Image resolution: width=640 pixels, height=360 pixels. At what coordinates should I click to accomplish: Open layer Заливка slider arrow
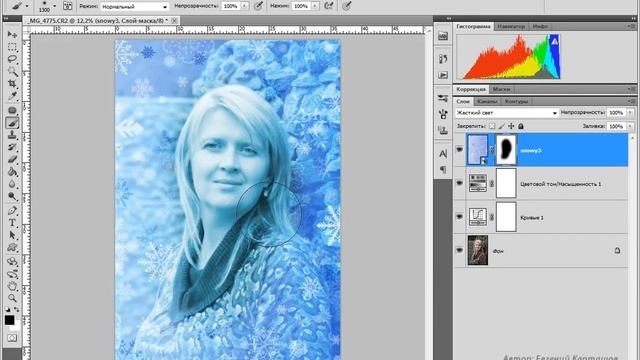(630, 127)
